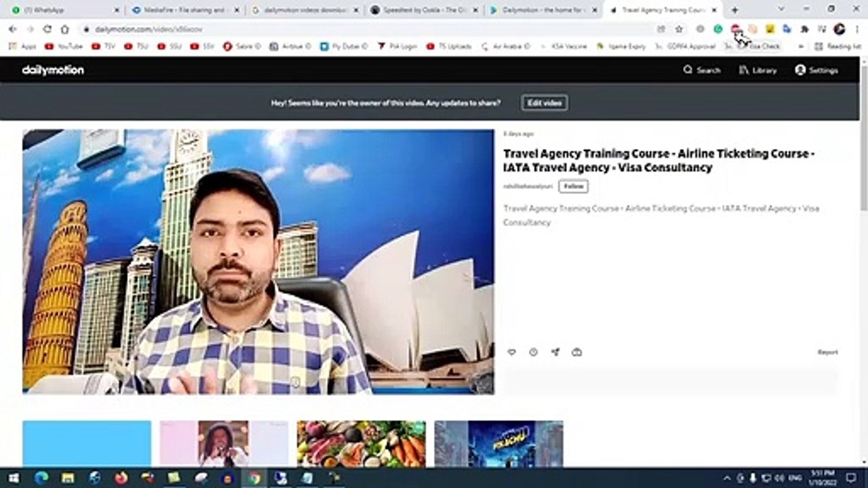Open the woman singer thumbnail video
Image resolution: width=868 pixels, height=488 pixels.
[224, 444]
